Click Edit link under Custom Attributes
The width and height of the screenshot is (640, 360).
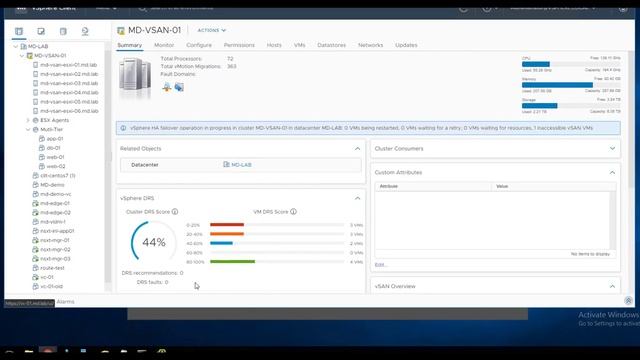click(x=380, y=265)
